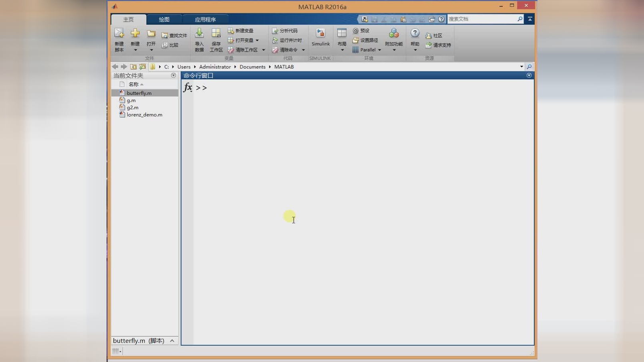This screenshot has height=362, width=644.
Task: Go up one folder level
Action: tap(133, 67)
